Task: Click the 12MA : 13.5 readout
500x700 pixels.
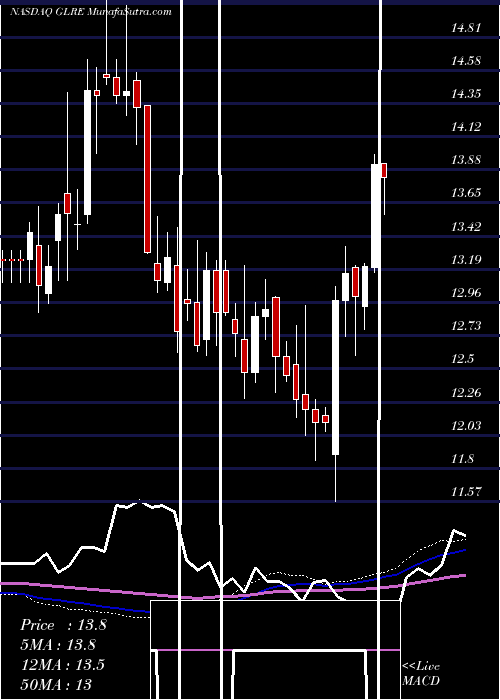Action: point(62,665)
